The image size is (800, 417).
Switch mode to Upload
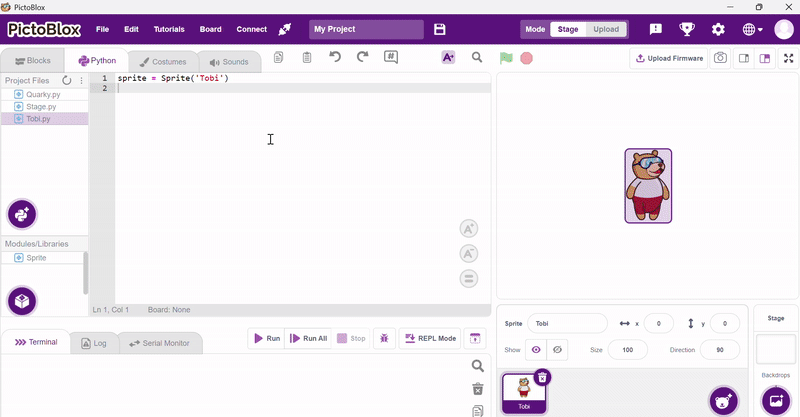point(606,30)
